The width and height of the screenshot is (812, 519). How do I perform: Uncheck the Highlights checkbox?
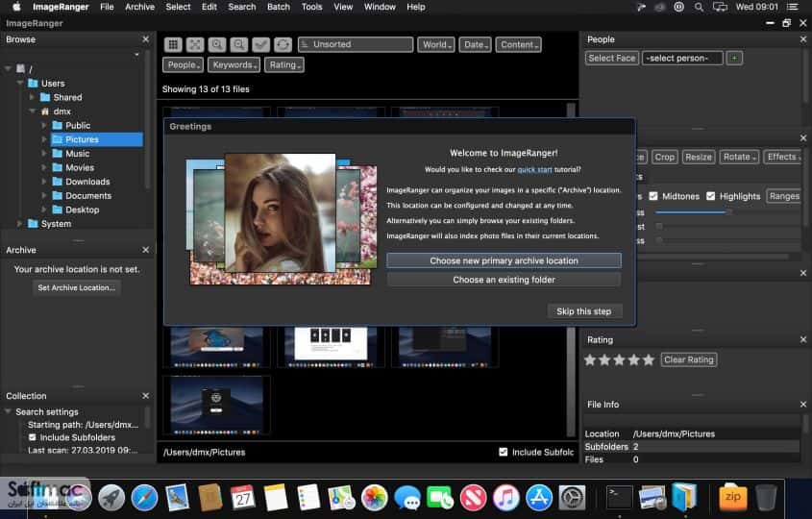tap(710, 196)
